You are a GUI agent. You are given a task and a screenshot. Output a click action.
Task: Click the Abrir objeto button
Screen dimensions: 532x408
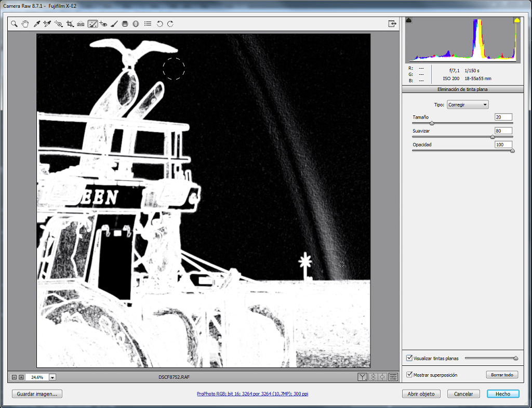click(x=421, y=394)
